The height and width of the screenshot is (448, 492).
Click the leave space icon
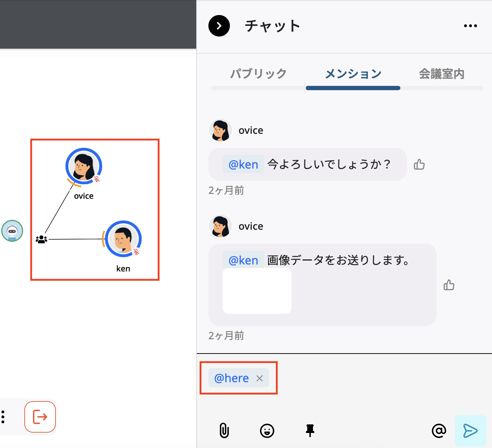pyautogui.click(x=40, y=417)
